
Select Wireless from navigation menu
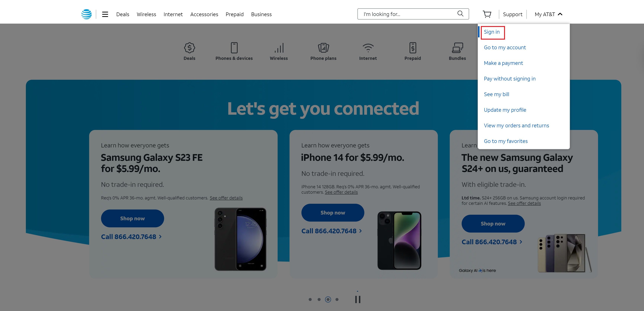point(146,14)
